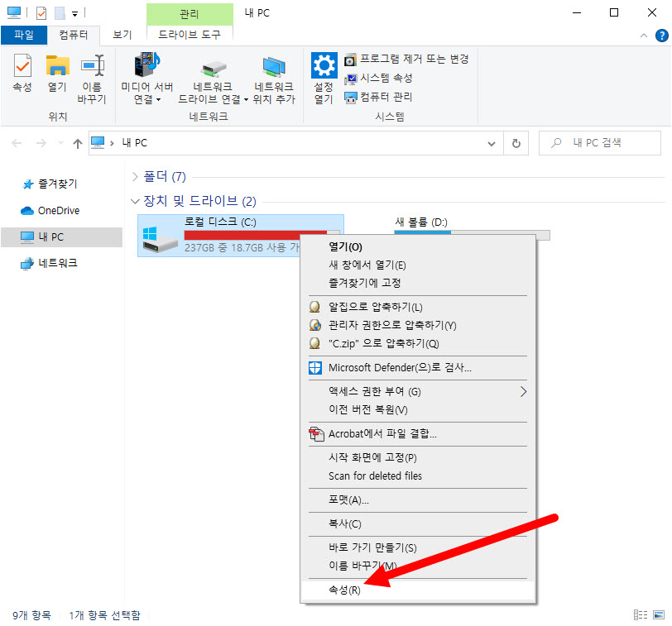Refresh the view with the refresh button

pyautogui.click(x=516, y=142)
